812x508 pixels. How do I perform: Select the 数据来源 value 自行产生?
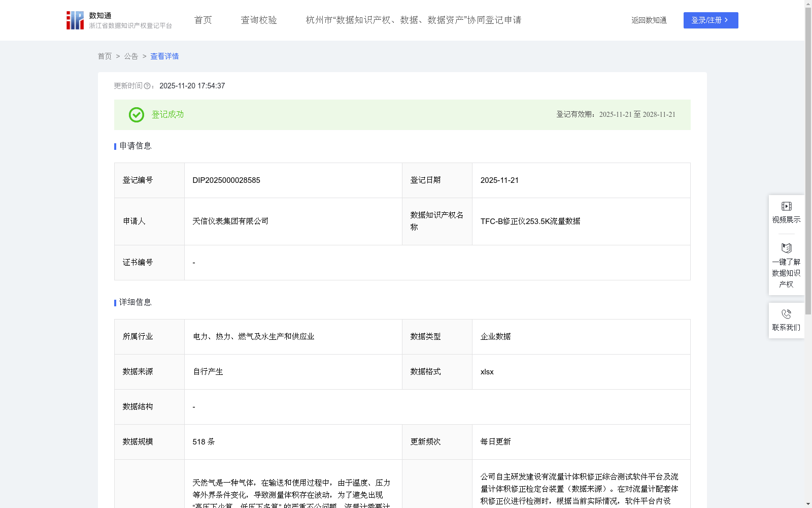208,372
